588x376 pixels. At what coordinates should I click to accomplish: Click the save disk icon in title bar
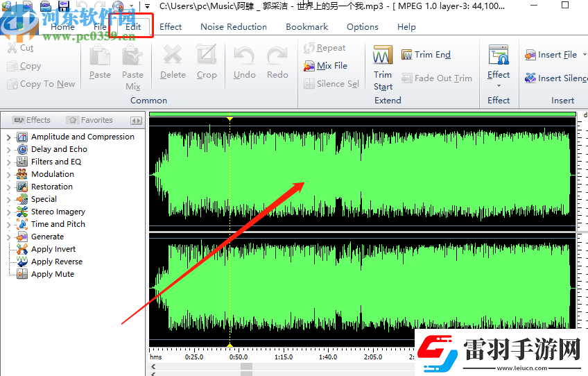[64, 6]
